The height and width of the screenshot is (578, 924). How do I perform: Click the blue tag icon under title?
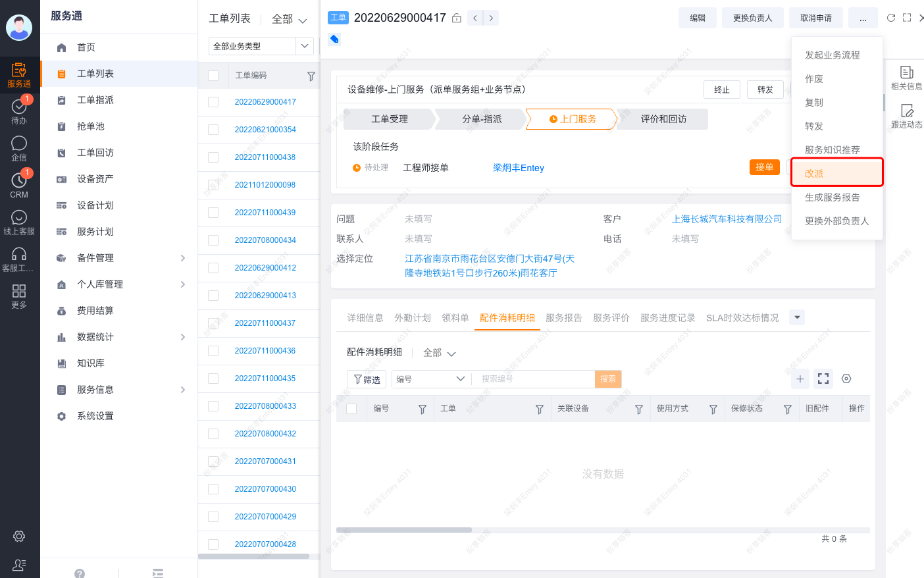point(334,39)
